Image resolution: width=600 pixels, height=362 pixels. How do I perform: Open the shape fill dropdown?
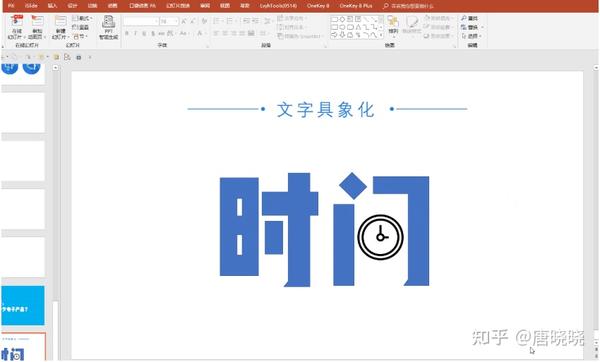pyautogui.click(x=438, y=18)
